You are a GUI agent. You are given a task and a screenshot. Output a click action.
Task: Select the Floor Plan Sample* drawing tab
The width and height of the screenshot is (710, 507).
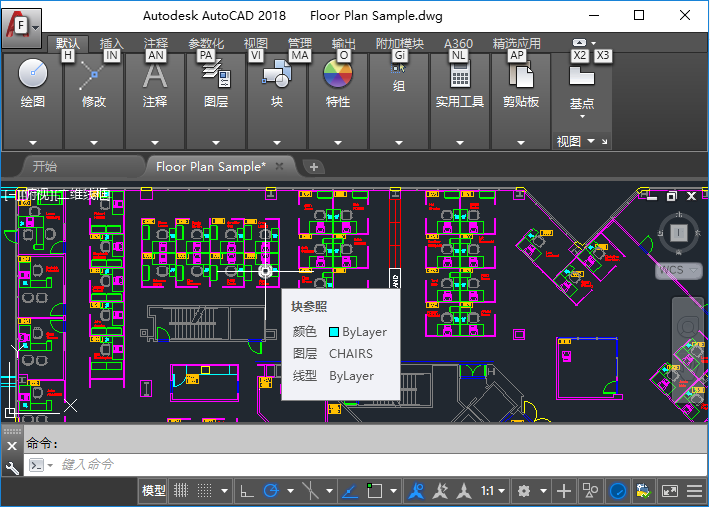tap(211, 167)
